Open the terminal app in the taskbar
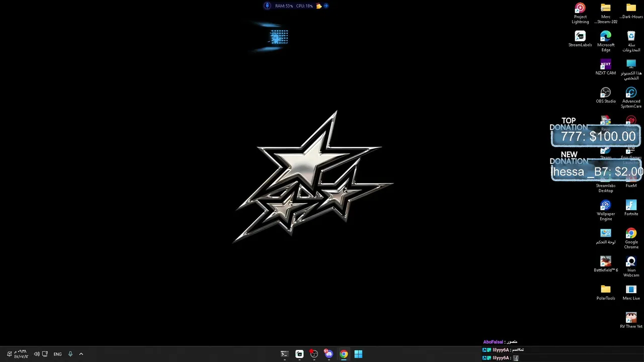 (x=284, y=354)
